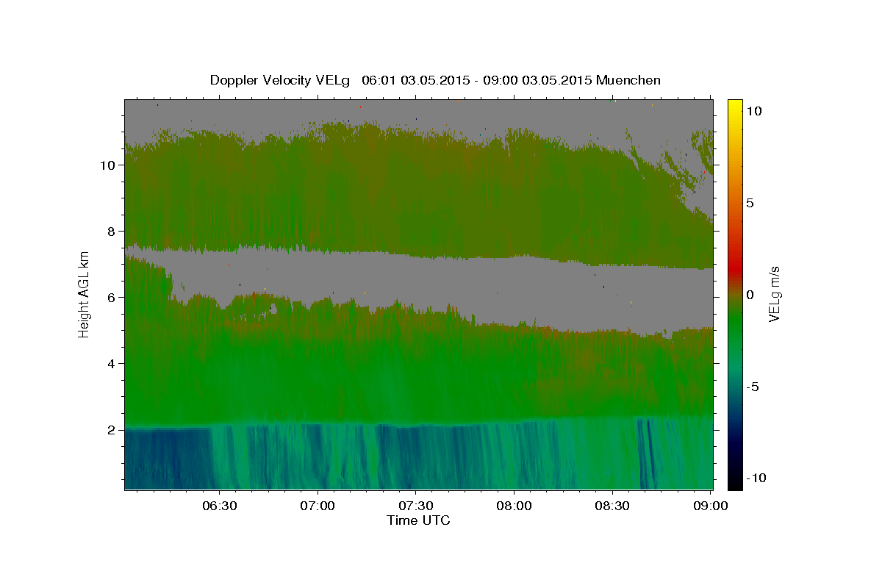Click the "Time UTC" axis title

point(418,520)
